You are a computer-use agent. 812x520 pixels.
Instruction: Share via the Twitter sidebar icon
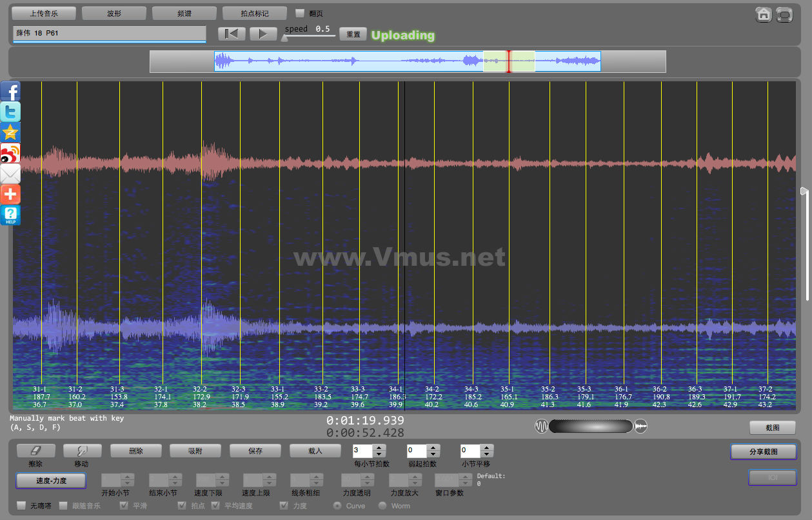10,112
